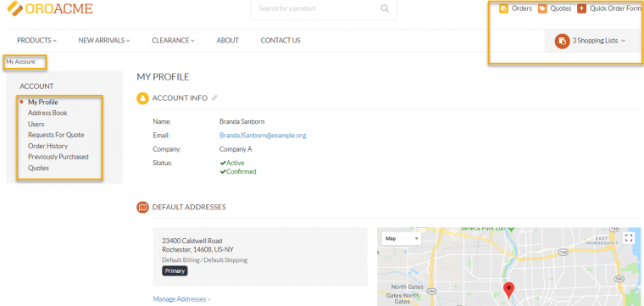
Task: Open Order History in sidebar
Action: (x=48, y=146)
